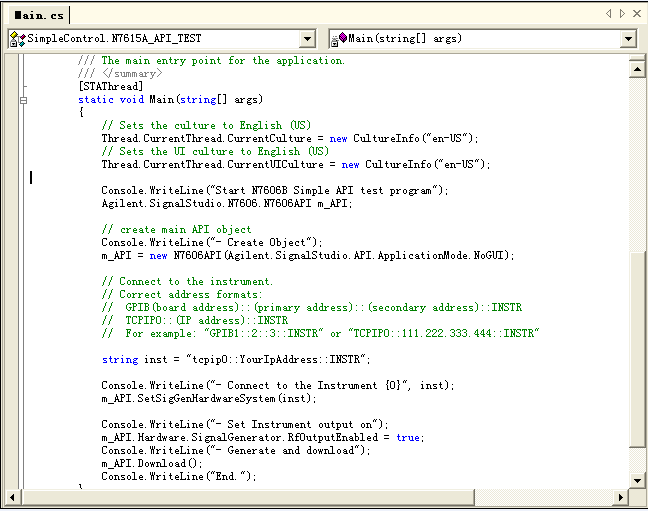Click the "For example" comment line
This screenshot has height=511, width=648.
point(320,333)
